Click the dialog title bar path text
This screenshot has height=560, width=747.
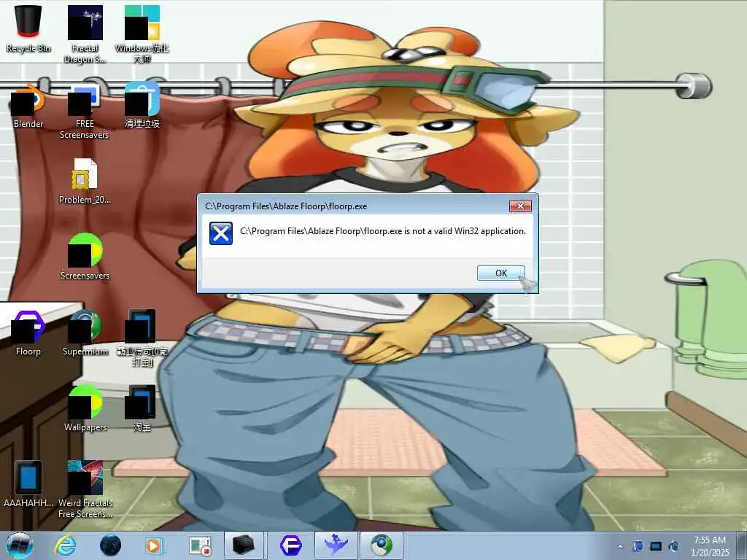tap(286, 206)
